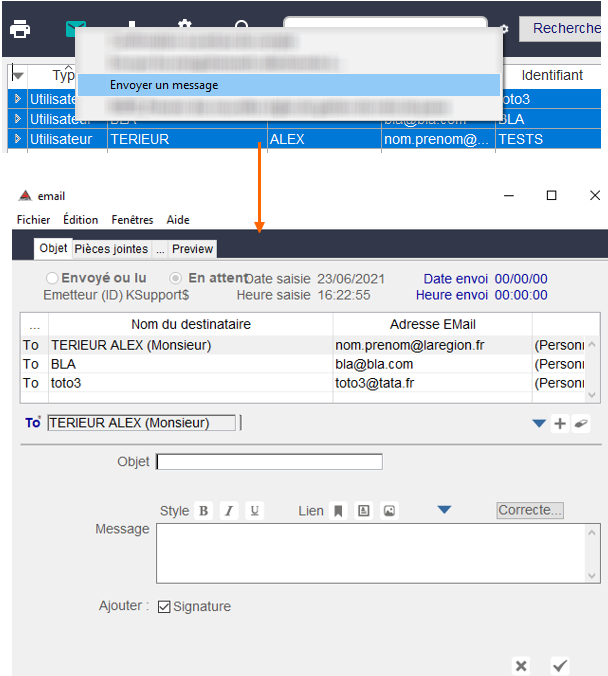Erase the recipient with the eraser icon
608x676 pixels.
(581, 423)
